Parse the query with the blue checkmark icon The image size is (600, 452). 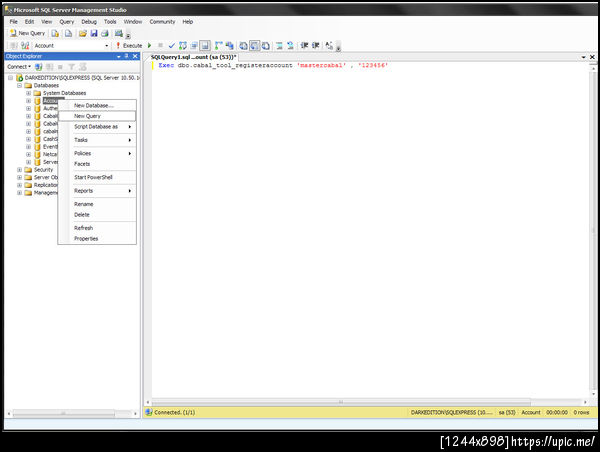click(x=171, y=46)
